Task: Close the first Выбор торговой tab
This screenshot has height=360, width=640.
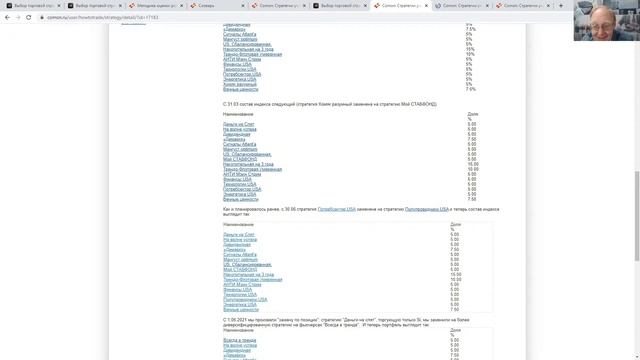Action: click(59, 6)
